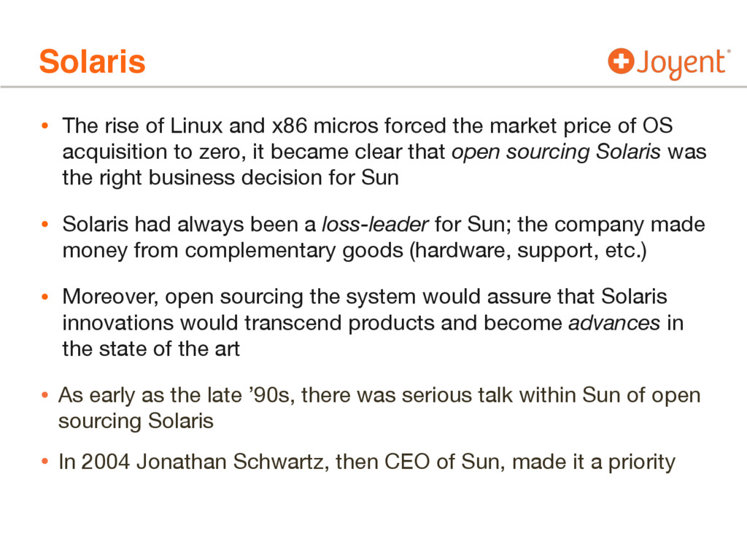747x560 pixels.
Task: Click the italic word 'advances'
Action: click(614, 323)
